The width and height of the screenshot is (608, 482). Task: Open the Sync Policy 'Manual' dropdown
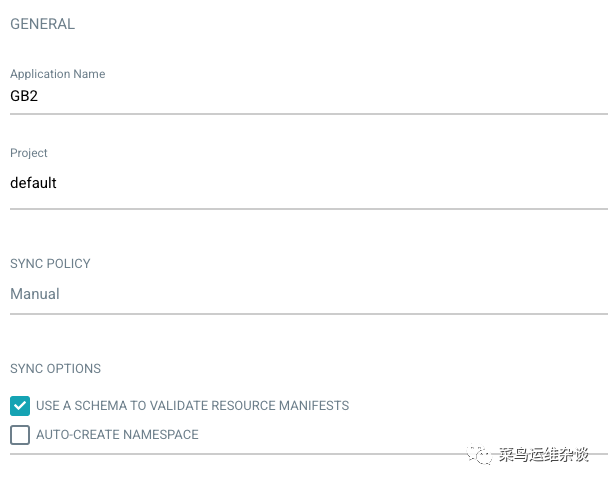309,294
